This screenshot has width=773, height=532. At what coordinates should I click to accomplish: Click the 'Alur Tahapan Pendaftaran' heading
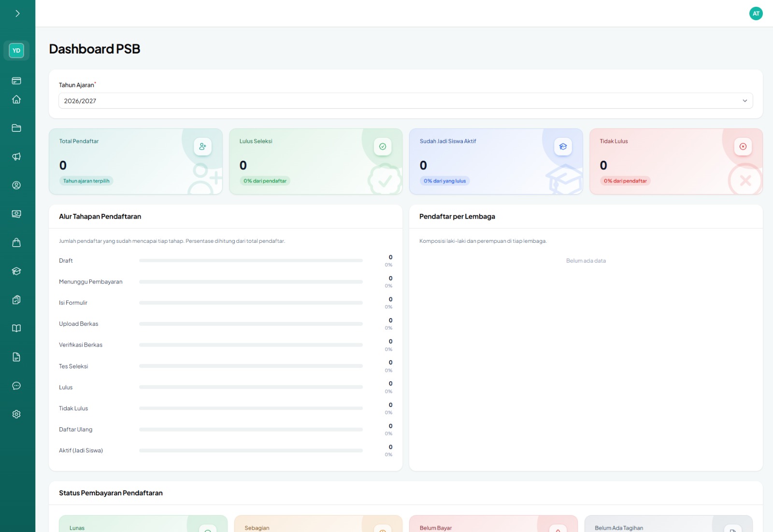coord(100,216)
